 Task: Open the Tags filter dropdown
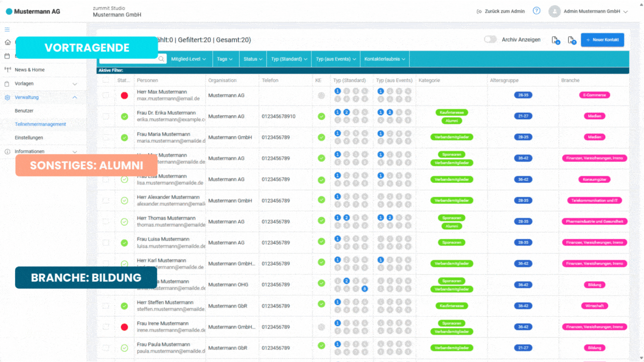[x=225, y=59]
